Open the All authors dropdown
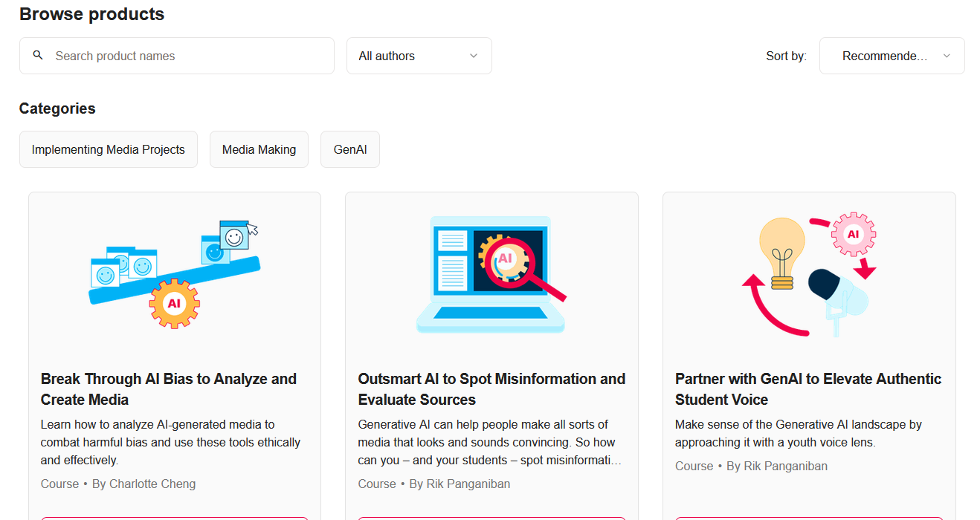The width and height of the screenshot is (980, 520). tap(419, 56)
